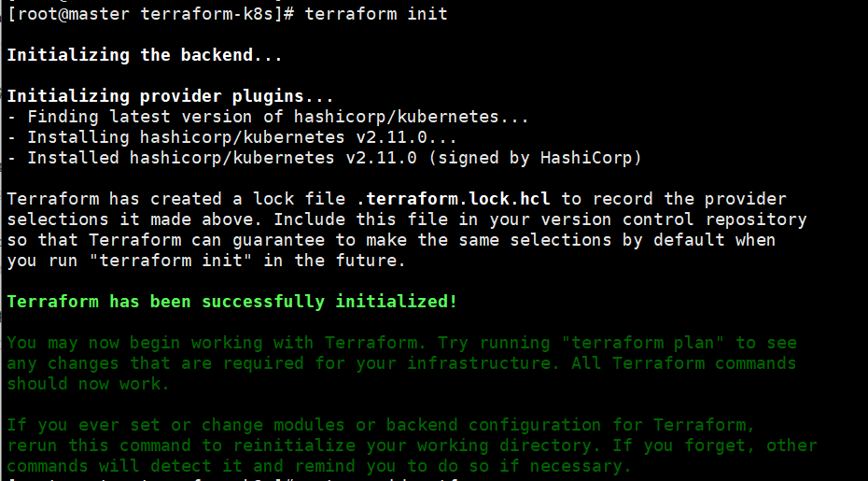Screen dimensions: 868x481
Task: Click 'Finding latest version of hashicorp/kubernetes' line
Action: tap(268, 117)
